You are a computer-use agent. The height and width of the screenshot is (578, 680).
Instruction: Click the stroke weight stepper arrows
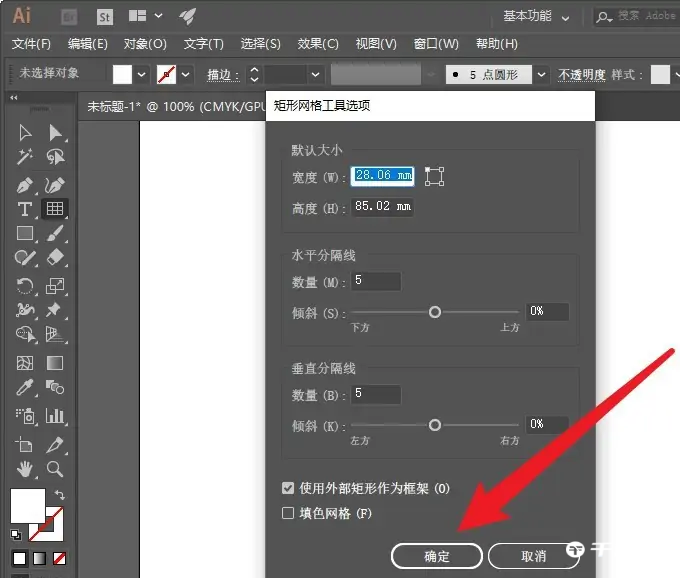(x=254, y=75)
